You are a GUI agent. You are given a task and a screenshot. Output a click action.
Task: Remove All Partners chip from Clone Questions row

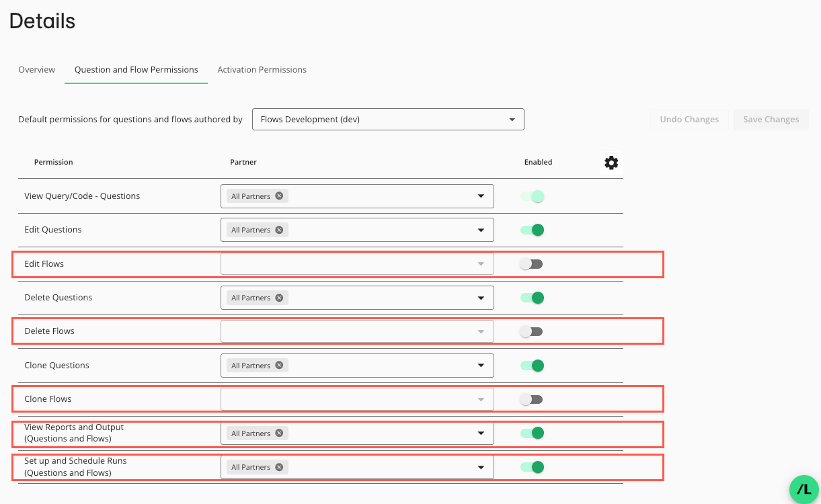(x=279, y=366)
